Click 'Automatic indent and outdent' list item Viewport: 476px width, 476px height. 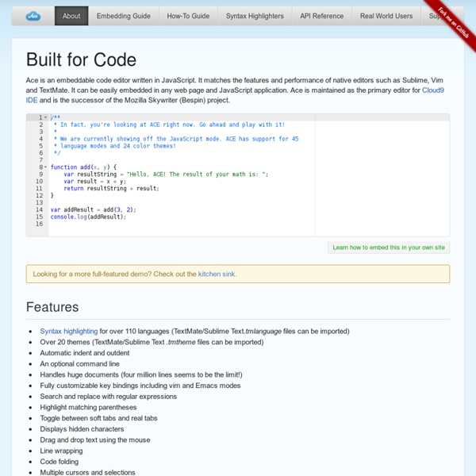point(85,353)
